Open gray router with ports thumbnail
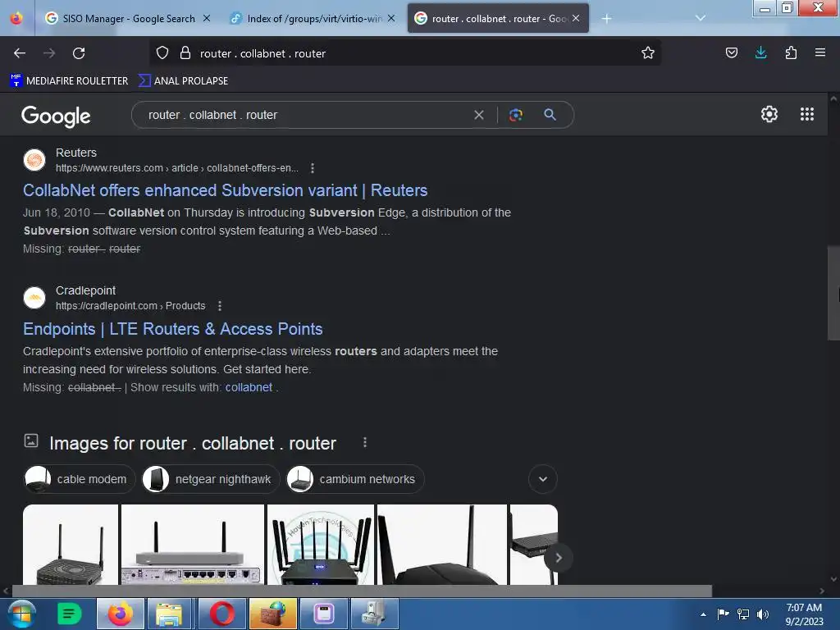The height and width of the screenshot is (630, 840). (x=192, y=545)
